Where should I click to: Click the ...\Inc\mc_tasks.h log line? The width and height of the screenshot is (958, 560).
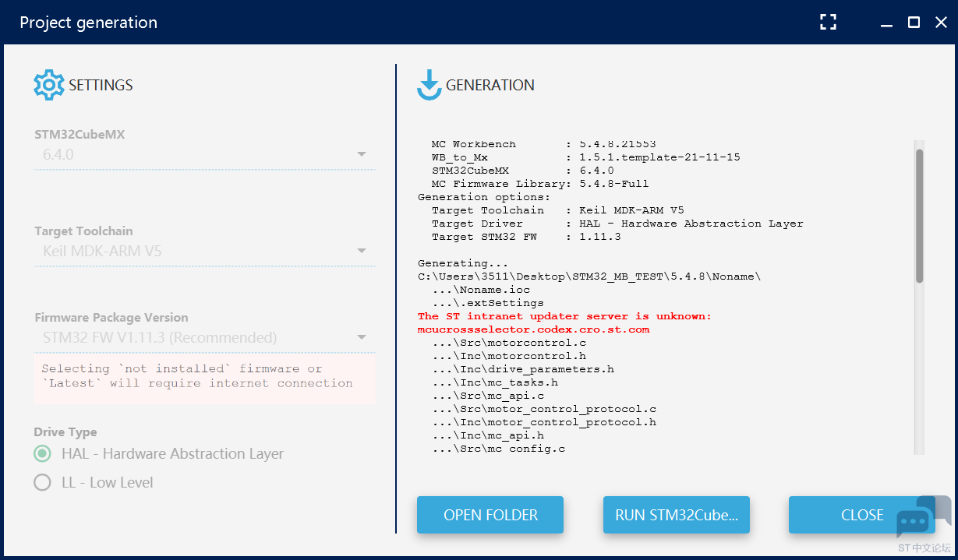495,382
